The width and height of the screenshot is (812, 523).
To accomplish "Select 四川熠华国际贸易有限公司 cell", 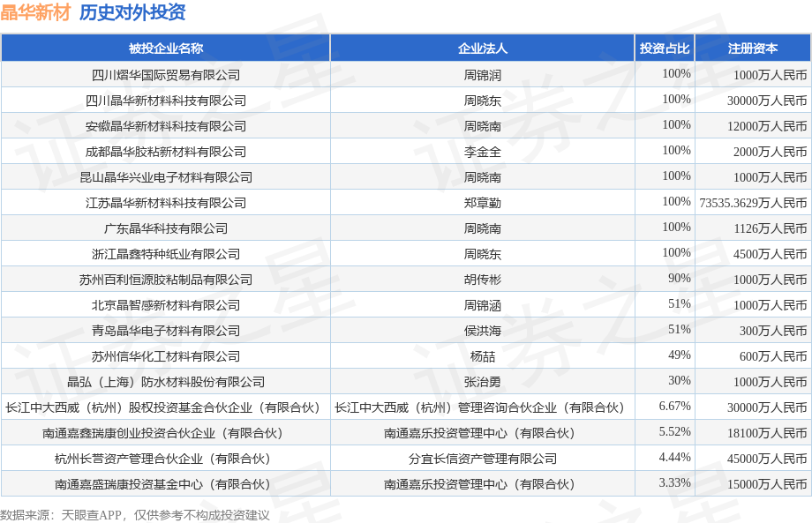I will point(166,75).
